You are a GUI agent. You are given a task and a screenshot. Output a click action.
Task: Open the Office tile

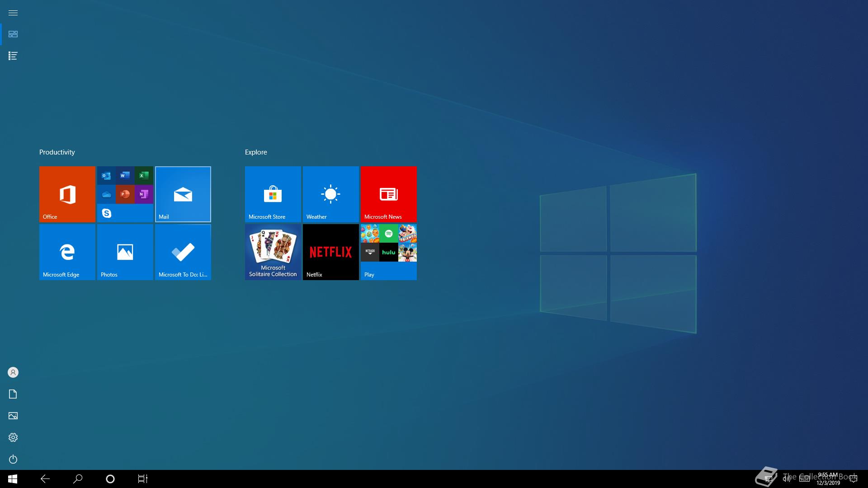[67, 194]
